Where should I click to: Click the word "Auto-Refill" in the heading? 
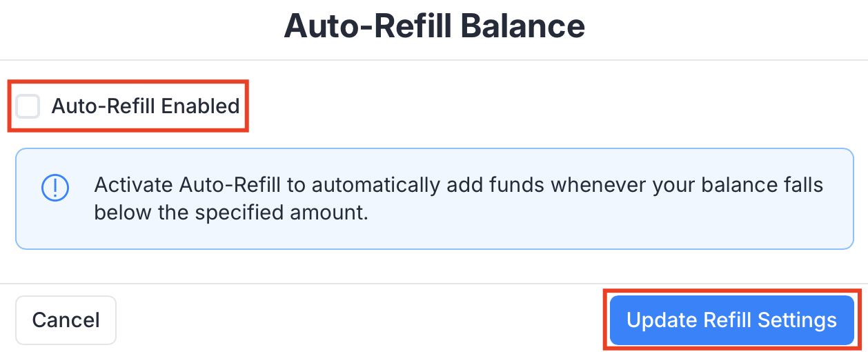tap(367, 28)
